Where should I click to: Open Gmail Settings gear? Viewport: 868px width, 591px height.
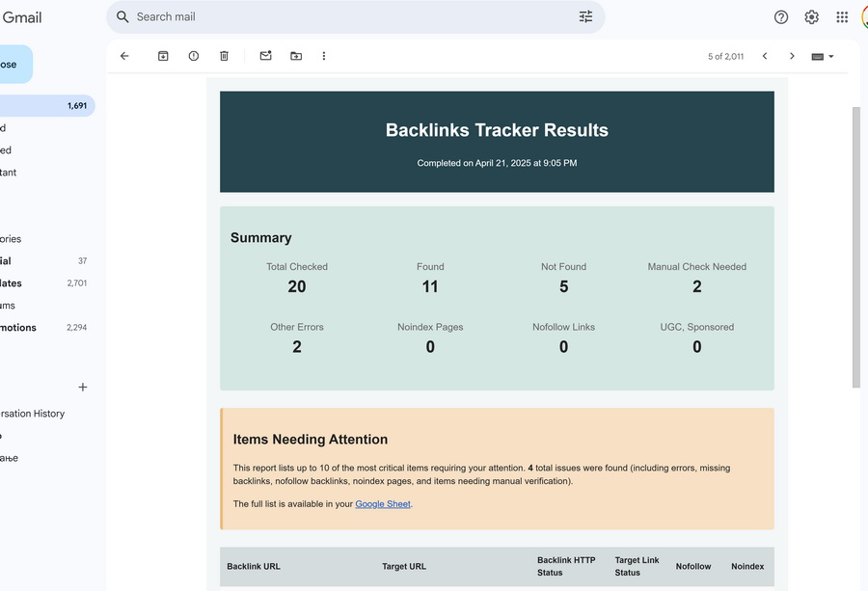coord(811,17)
